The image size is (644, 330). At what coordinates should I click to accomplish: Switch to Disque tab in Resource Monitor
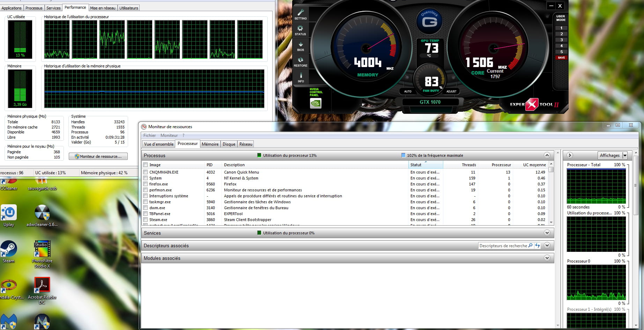click(229, 144)
